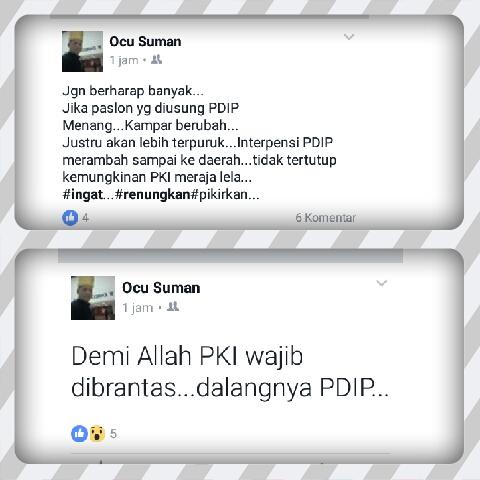Screen dimensions: 480x480
Task: Open the chevron menu on the "Jgn berharap banyak" post
Action: tap(349, 37)
